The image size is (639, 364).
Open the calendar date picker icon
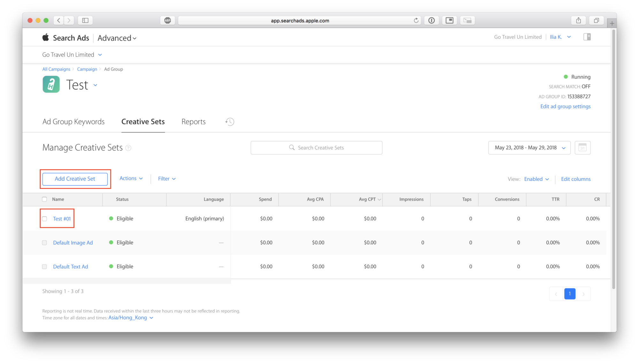click(x=582, y=148)
